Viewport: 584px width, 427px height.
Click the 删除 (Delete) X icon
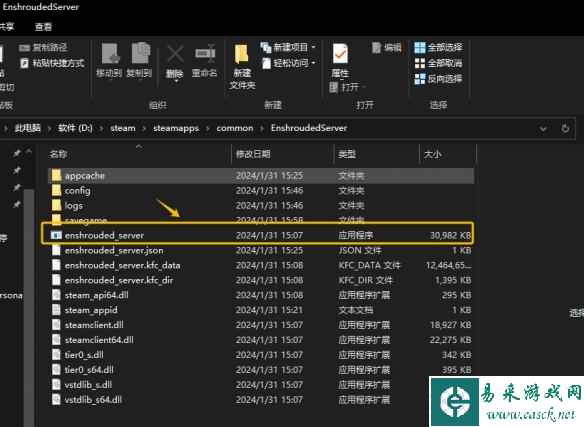(x=175, y=55)
